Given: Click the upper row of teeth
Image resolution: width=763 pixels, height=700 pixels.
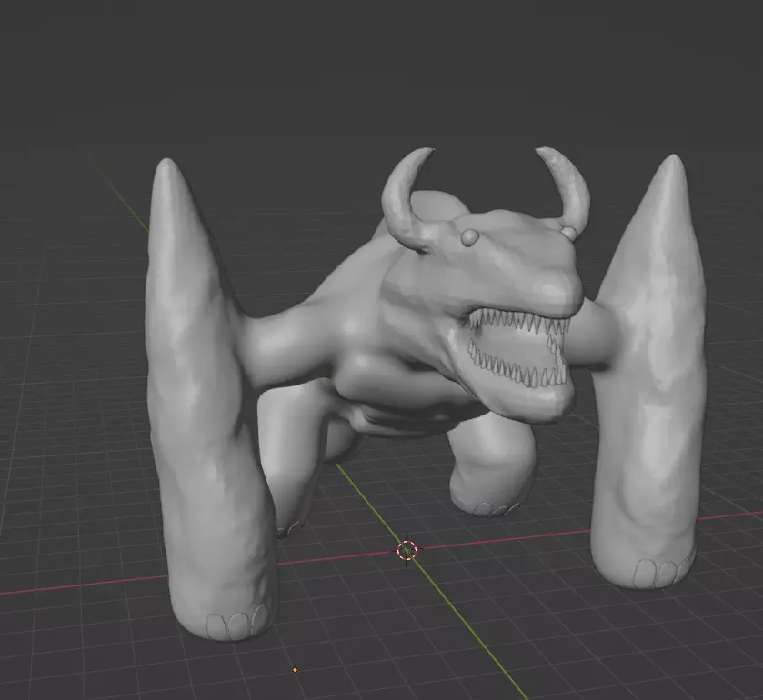Looking at the screenshot, I should 518,322.
